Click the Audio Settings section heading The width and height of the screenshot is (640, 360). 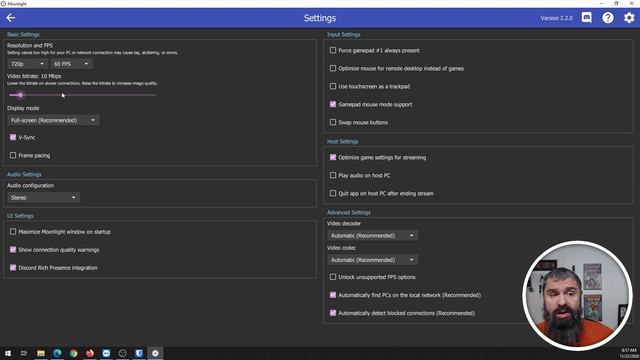click(x=24, y=175)
